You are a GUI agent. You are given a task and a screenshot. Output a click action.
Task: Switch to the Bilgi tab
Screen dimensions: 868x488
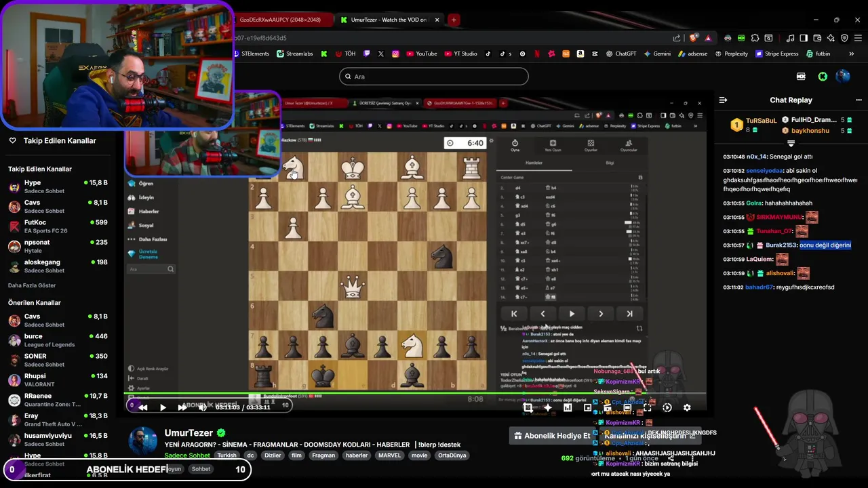610,163
